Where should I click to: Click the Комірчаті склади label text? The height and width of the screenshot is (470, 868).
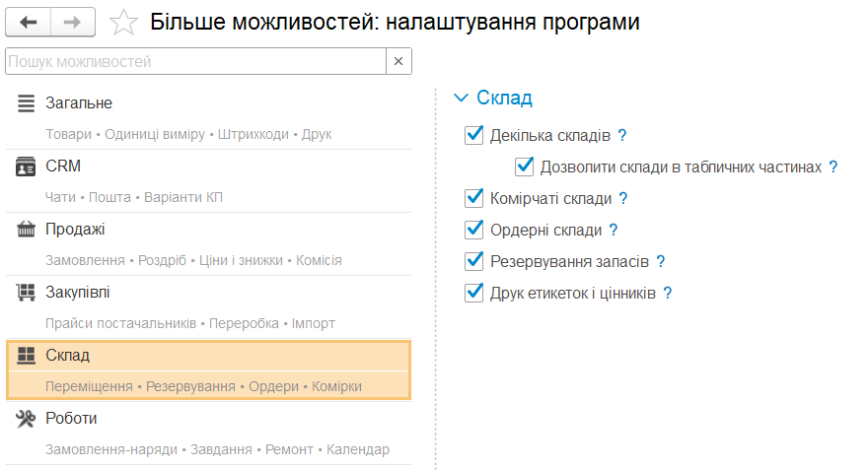click(550, 198)
